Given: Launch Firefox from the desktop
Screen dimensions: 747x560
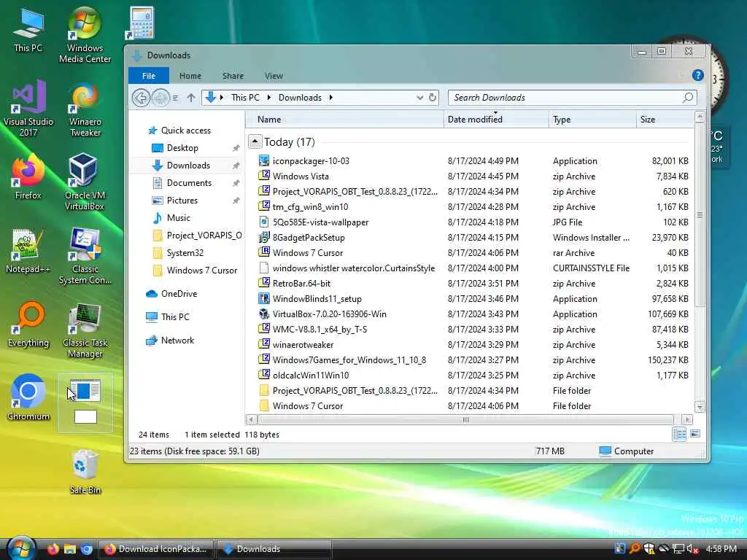Looking at the screenshot, I should pos(28,176).
